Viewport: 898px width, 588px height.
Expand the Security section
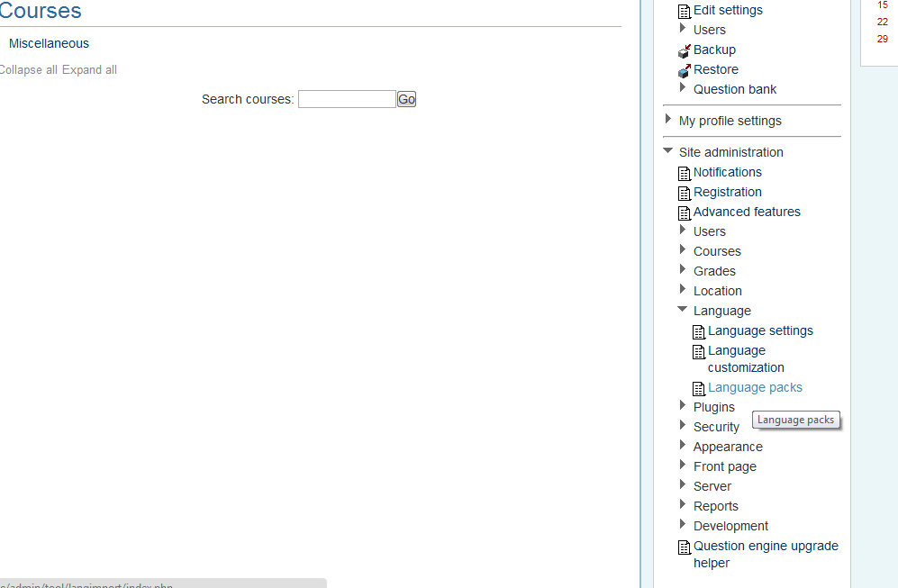(x=683, y=425)
